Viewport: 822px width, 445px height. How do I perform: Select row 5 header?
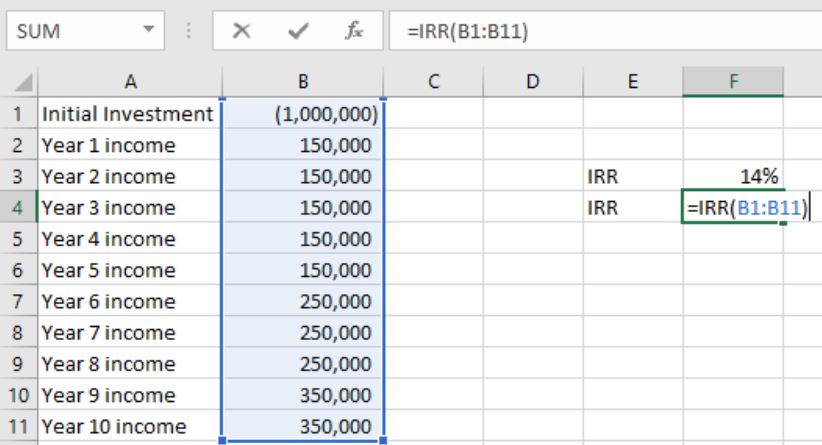pos(18,238)
